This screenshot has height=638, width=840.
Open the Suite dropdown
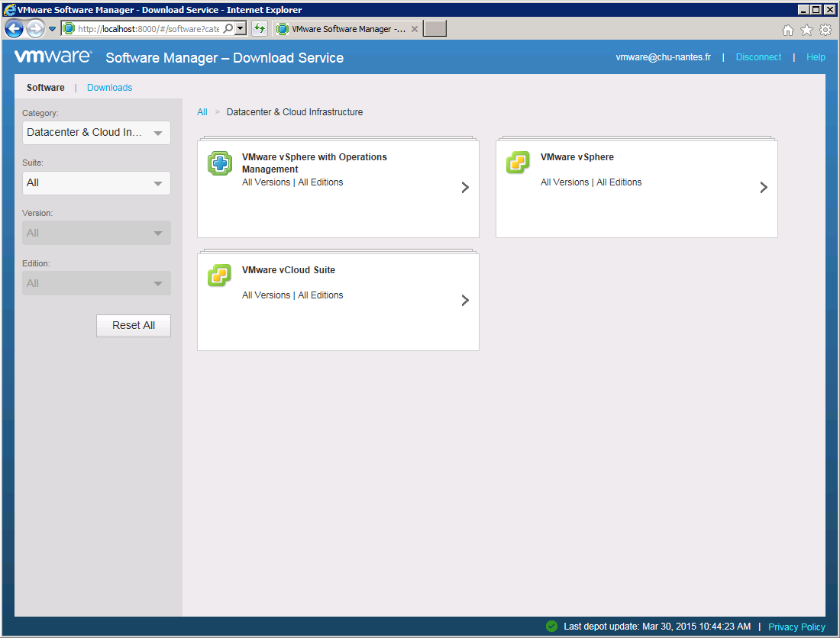[96, 183]
